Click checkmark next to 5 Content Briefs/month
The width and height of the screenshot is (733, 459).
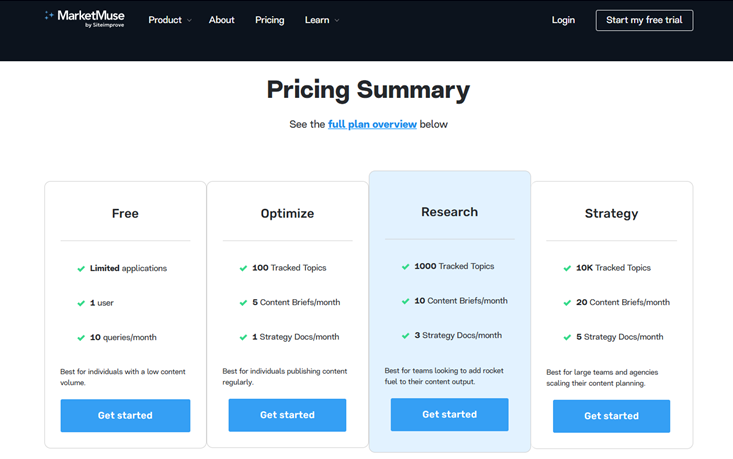pyautogui.click(x=243, y=303)
